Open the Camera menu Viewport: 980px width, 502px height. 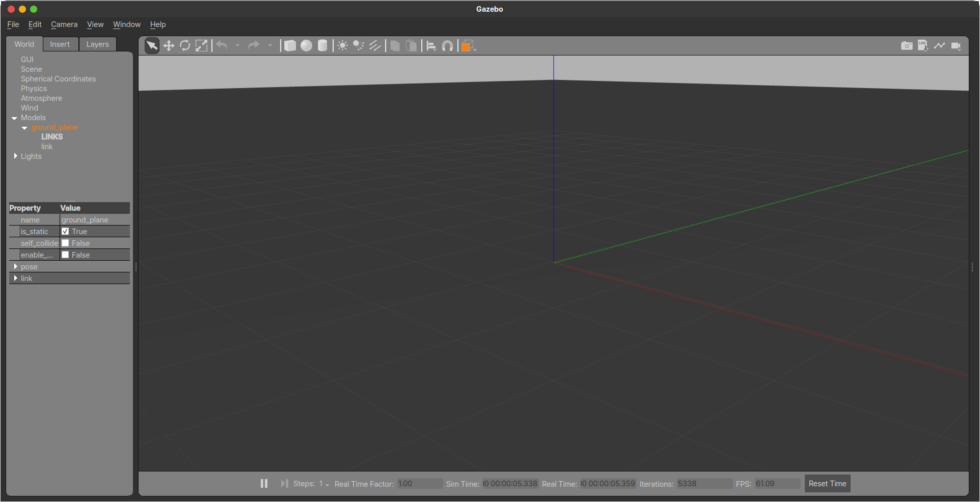pos(64,24)
